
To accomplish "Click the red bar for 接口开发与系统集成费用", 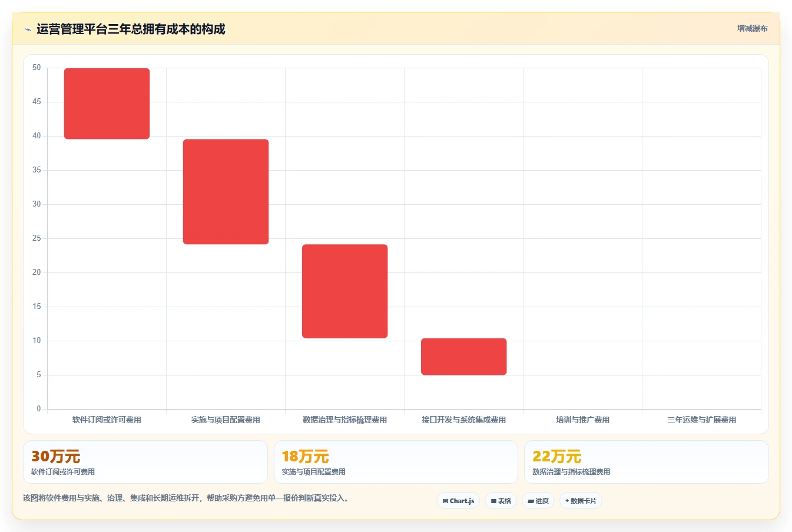I will click(x=463, y=357).
